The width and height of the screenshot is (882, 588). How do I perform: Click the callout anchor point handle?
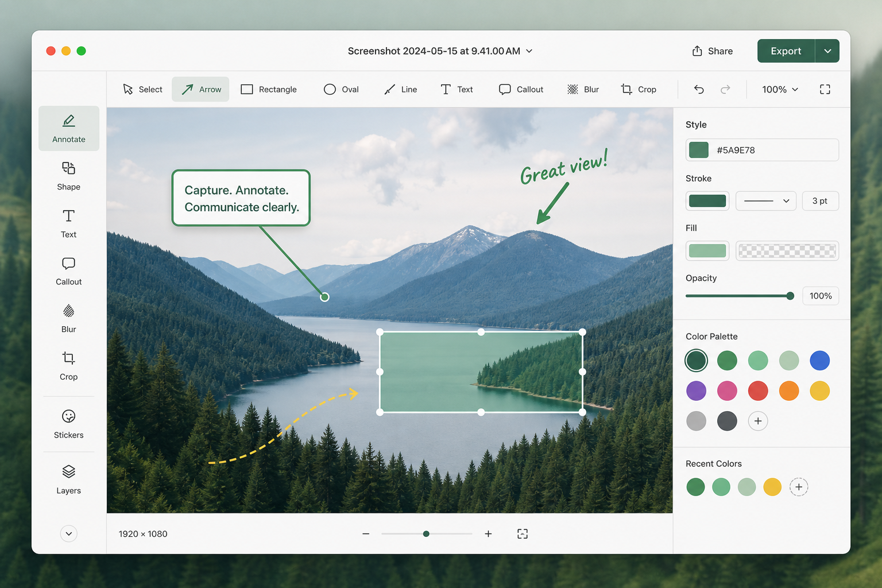tap(324, 297)
